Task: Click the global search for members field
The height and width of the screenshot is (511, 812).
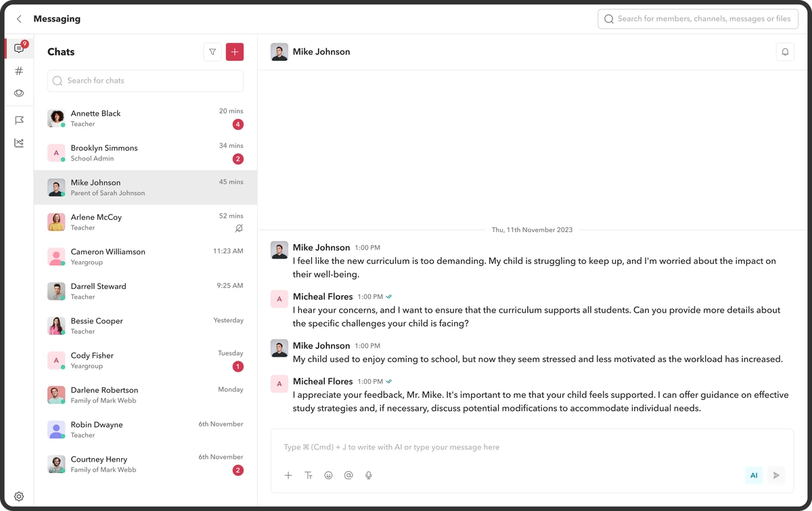Action: (699, 19)
